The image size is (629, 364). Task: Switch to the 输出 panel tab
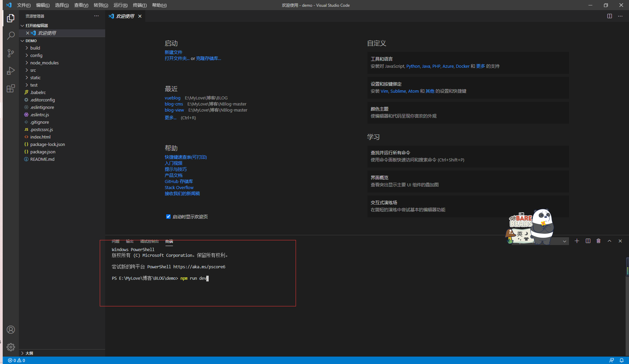tap(130, 241)
